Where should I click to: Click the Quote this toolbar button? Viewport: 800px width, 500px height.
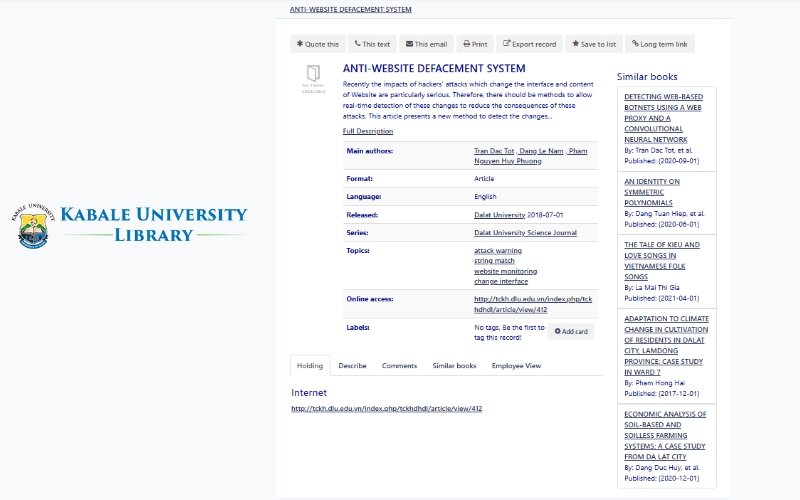click(x=318, y=44)
